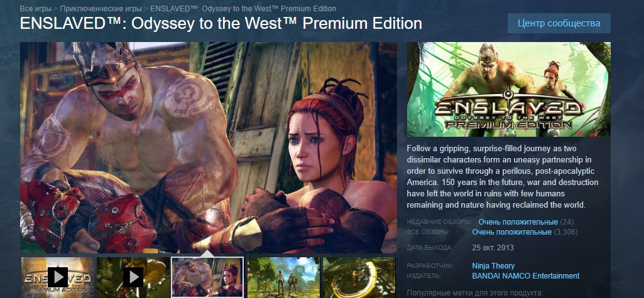Click the ENSLAVED Premium Edition breadcrumb link
The width and height of the screenshot is (644, 298).
pyautogui.click(x=243, y=9)
